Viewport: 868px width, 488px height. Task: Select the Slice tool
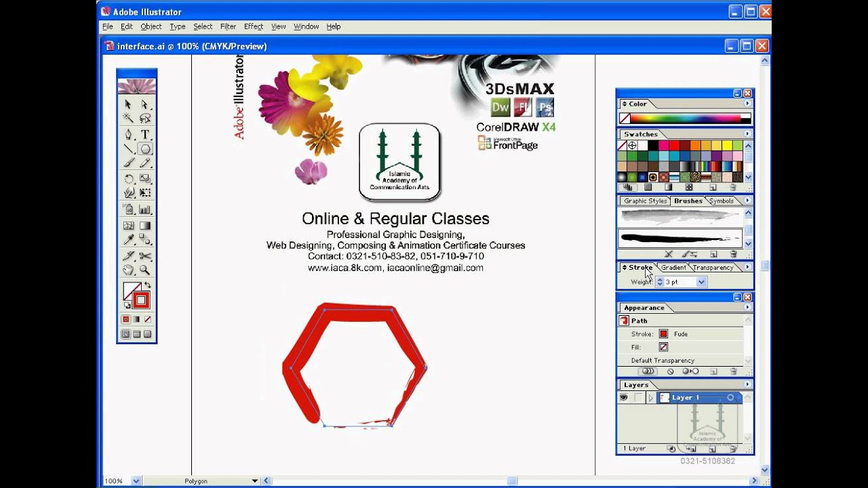pyautogui.click(x=128, y=256)
